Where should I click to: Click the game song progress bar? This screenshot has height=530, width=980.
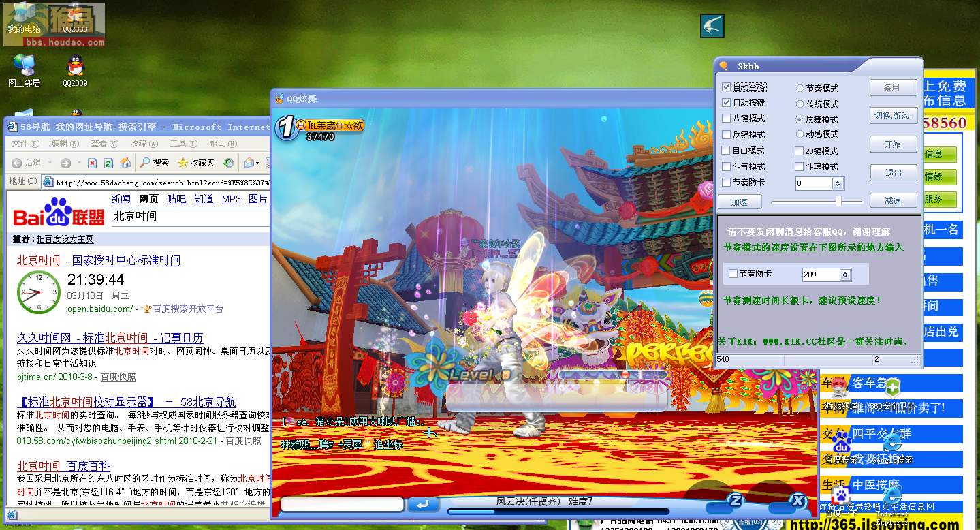click(558, 512)
